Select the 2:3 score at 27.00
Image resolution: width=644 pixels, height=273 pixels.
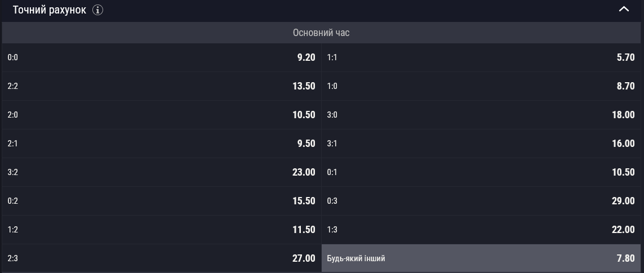coord(161,258)
